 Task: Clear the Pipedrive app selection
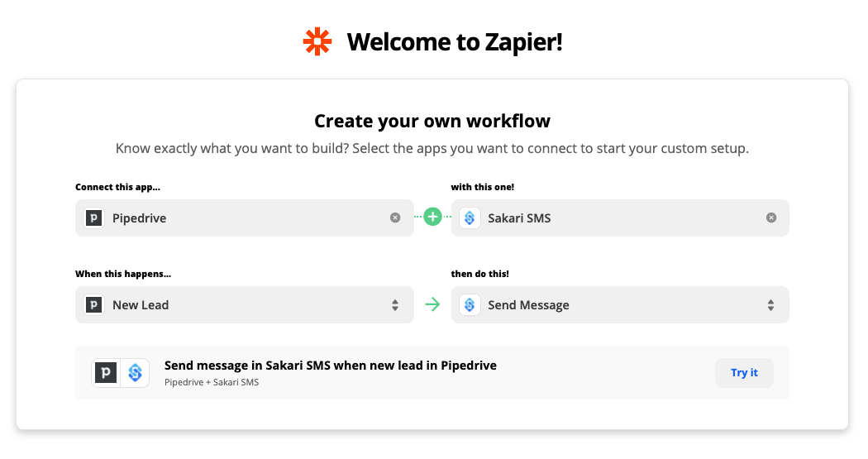pos(394,218)
